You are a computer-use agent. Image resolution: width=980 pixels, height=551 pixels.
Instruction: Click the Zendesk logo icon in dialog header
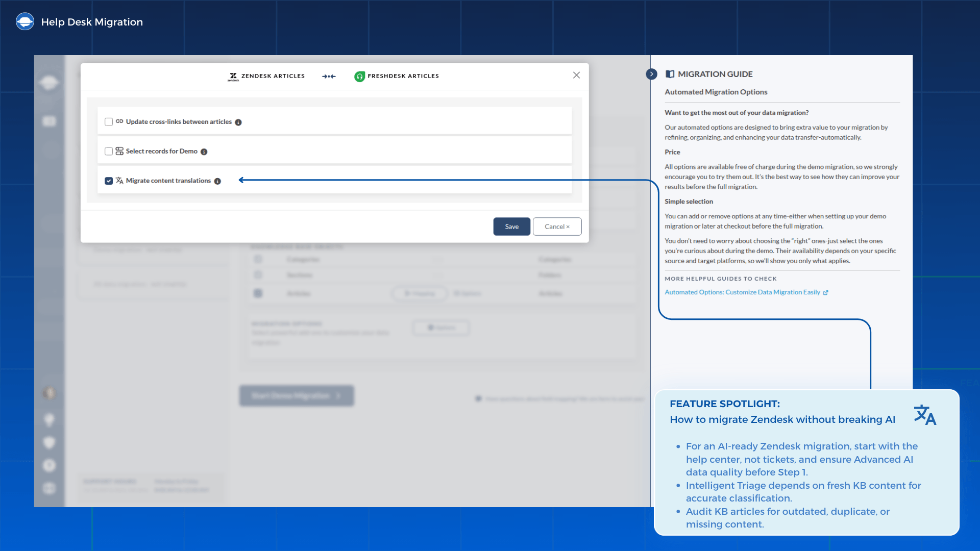pyautogui.click(x=233, y=76)
